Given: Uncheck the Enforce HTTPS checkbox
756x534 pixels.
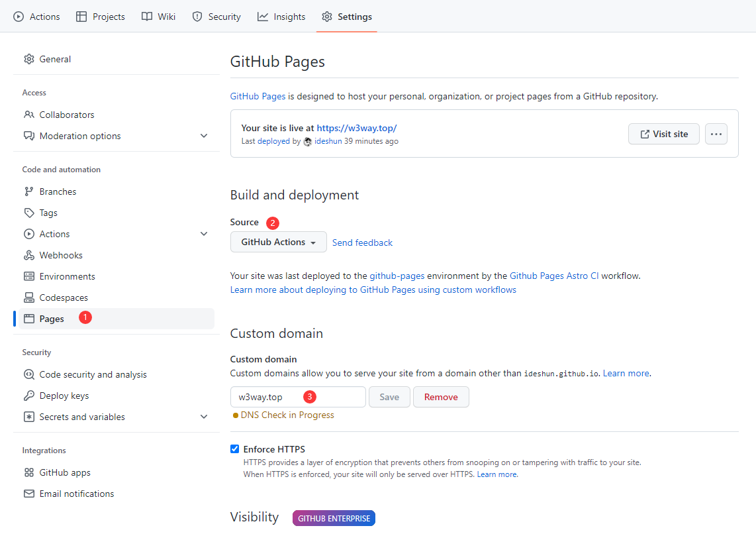Looking at the screenshot, I should tap(235, 449).
